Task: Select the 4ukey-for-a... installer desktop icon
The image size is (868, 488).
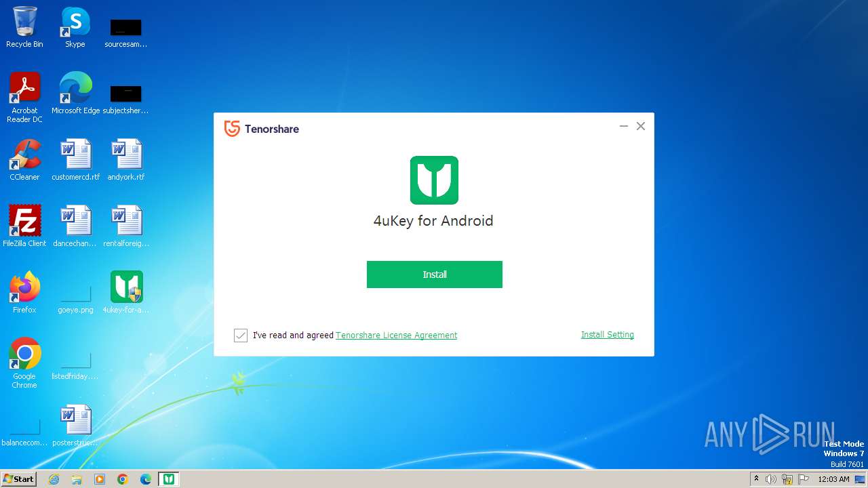Action: click(126, 293)
